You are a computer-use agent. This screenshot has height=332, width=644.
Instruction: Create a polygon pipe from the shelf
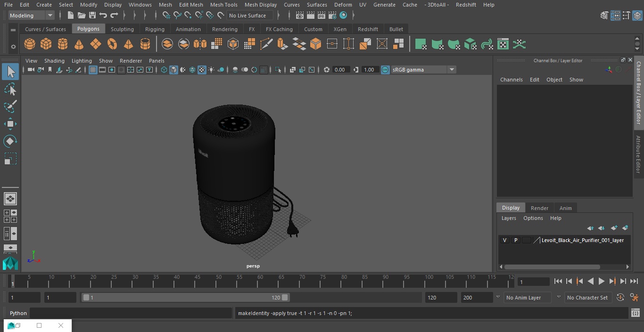(145, 44)
